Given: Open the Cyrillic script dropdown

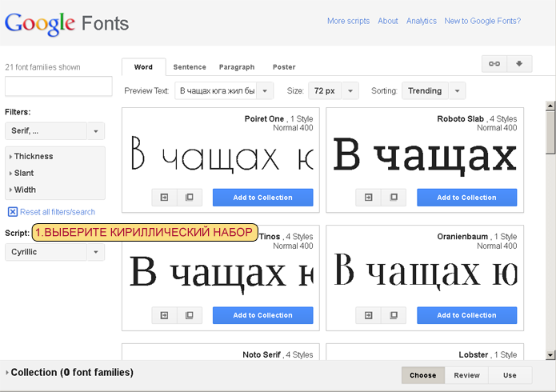Looking at the screenshot, I should (x=54, y=252).
